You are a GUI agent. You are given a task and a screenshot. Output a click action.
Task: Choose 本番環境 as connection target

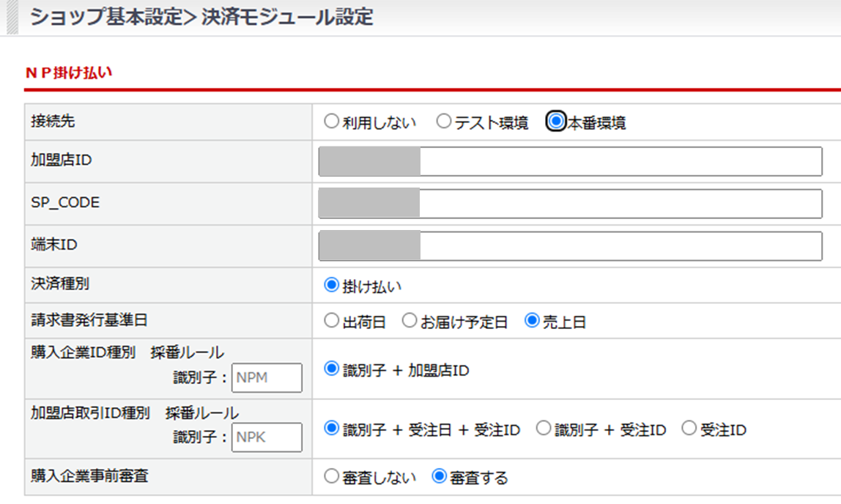(557, 122)
